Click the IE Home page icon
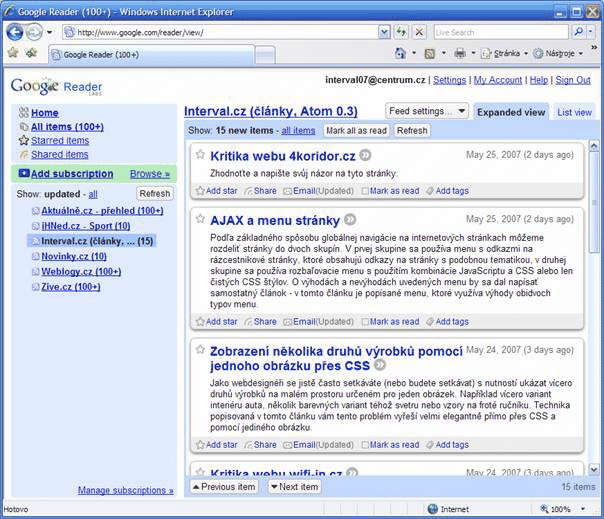 tap(400, 53)
